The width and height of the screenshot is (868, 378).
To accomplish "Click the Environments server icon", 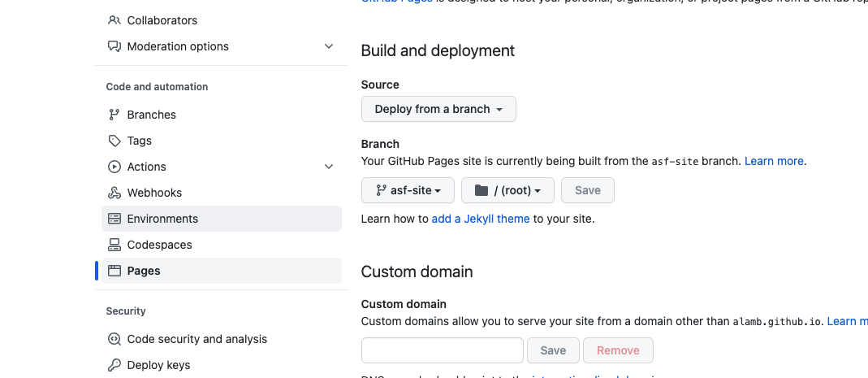I will click(114, 219).
